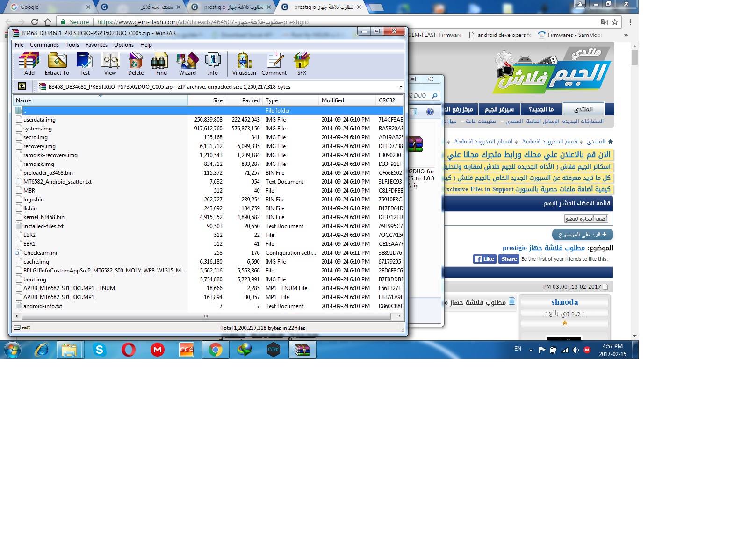Open the Windows Start menu
This screenshot has width=756, height=537.
coord(12,350)
